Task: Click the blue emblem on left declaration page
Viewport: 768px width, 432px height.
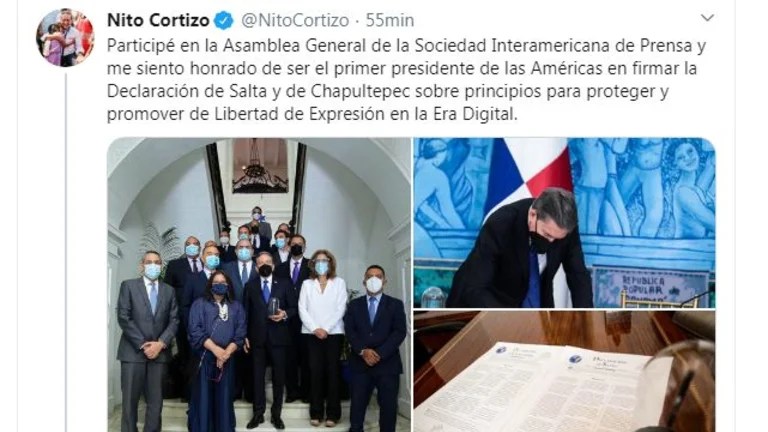Action: [501, 350]
